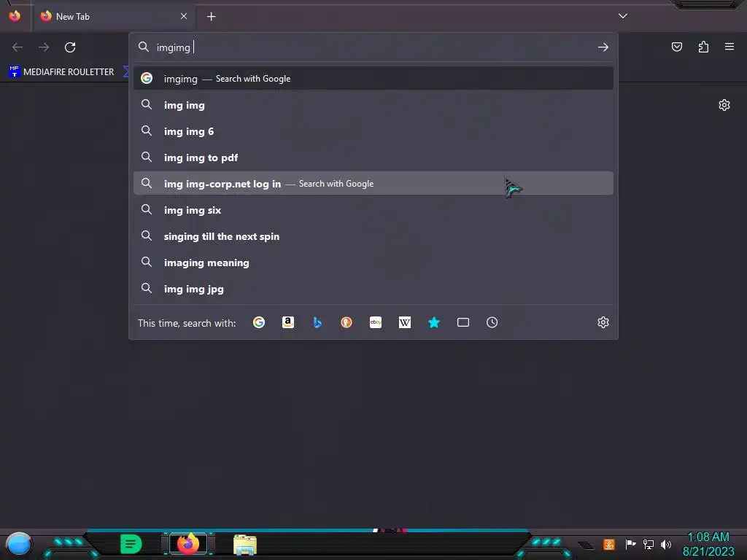The width and height of the screenshot is (747, 560).
Task: Open Action Center flag icon
Action: [630, 544]
